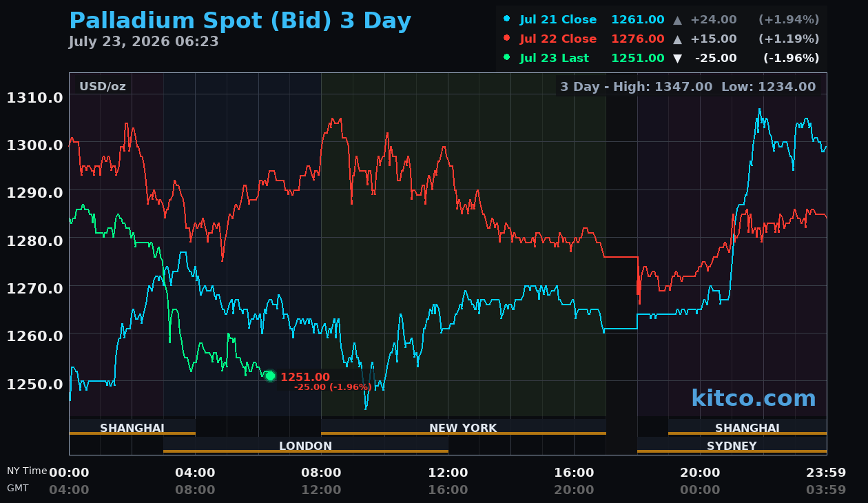Click the 00:00 NY time label

(69, 473)
